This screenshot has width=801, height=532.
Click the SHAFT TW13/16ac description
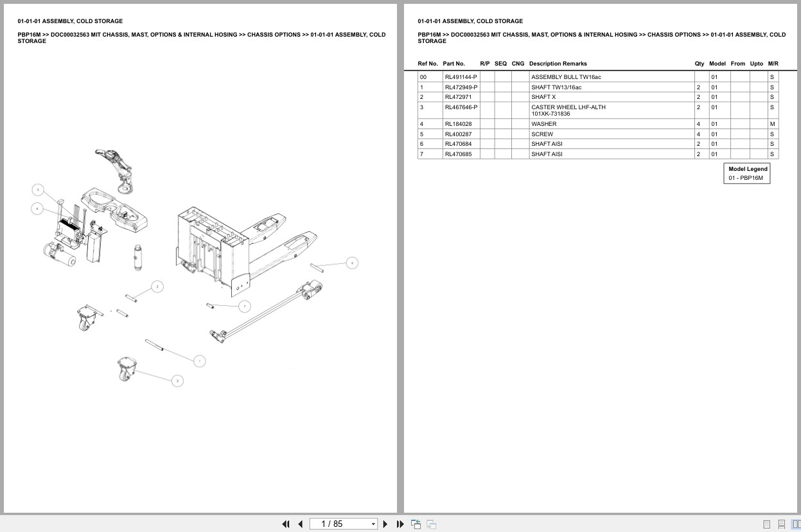point(556,87)
